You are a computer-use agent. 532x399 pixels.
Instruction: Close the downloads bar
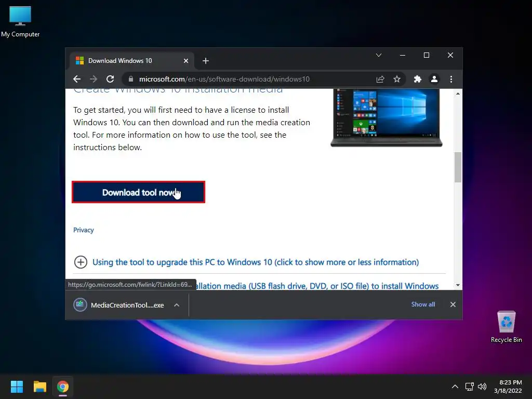coord(453,304)
